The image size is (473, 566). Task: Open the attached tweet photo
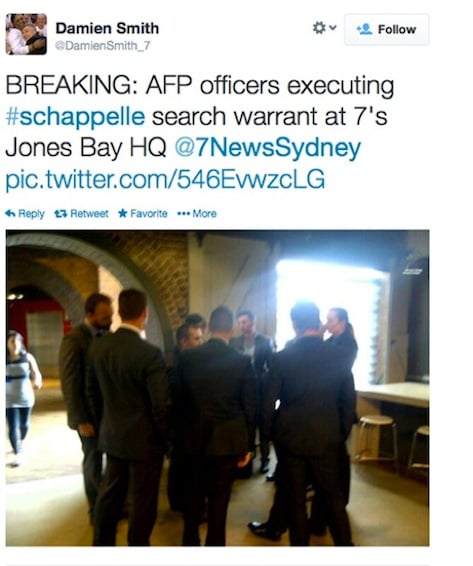(217, 388)
